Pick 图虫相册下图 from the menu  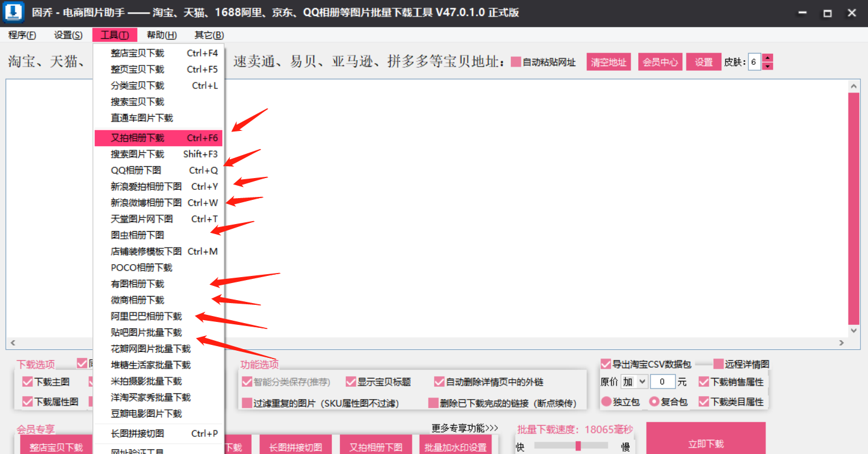coord(158,235)
